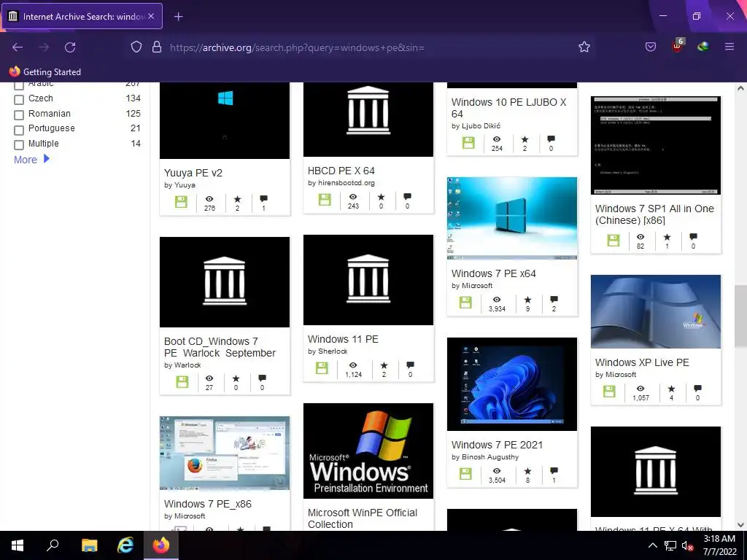Open Windows Start menu
Viewport: 747px width, 560px height.
click(18, 545)
